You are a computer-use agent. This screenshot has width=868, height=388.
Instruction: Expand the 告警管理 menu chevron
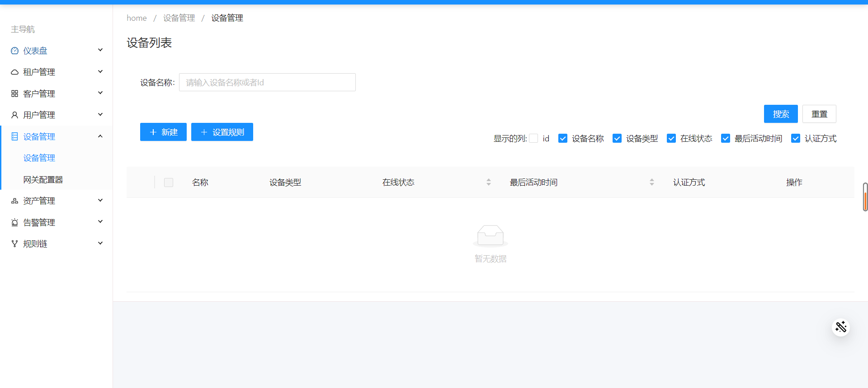100,222
